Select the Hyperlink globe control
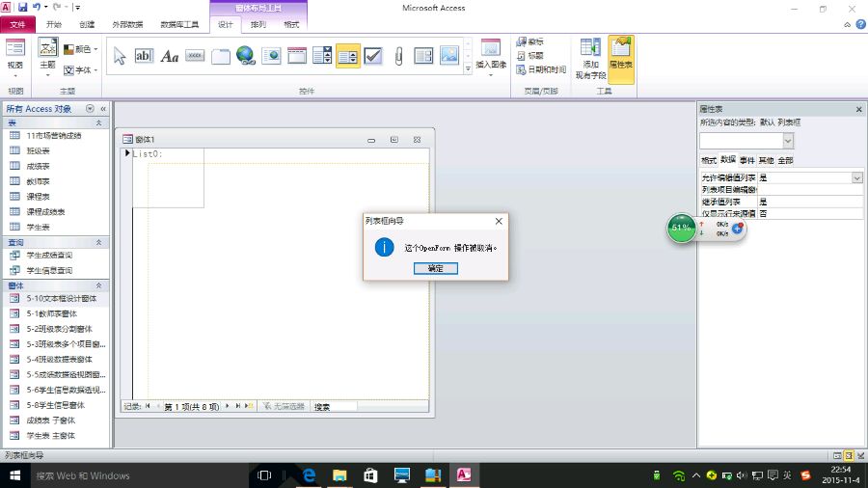Screen dimensions: 868x488 245,56
